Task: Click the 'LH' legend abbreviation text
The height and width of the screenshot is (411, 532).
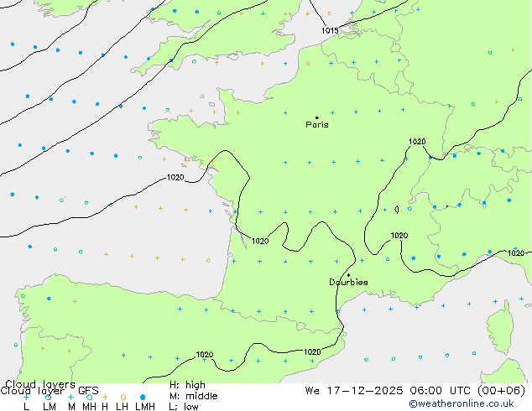Action: pos(123,407)
